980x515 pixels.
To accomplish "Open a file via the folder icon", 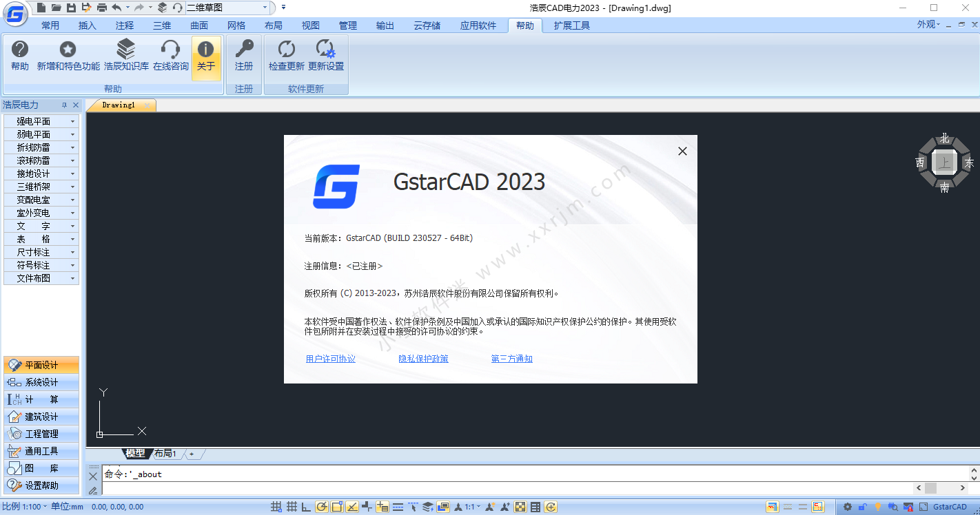I will coord(56,8).
